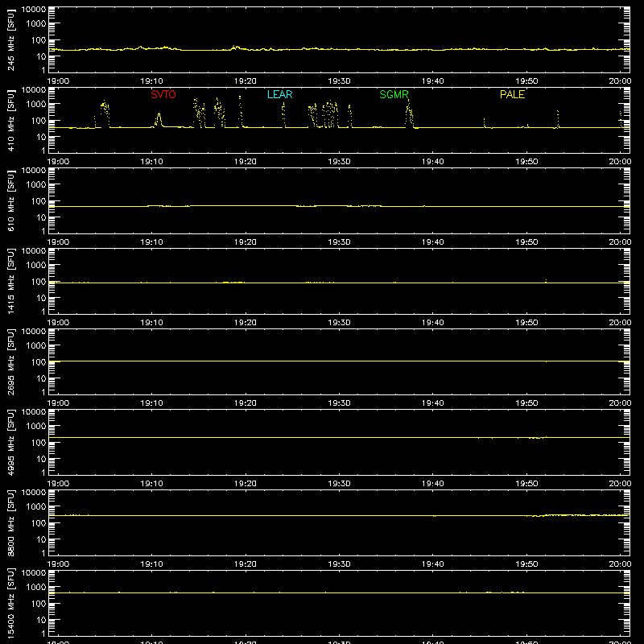644x644 pixels.
Task: Click the 15400 MHz [SFU] axis label
Action: point(10,603)
